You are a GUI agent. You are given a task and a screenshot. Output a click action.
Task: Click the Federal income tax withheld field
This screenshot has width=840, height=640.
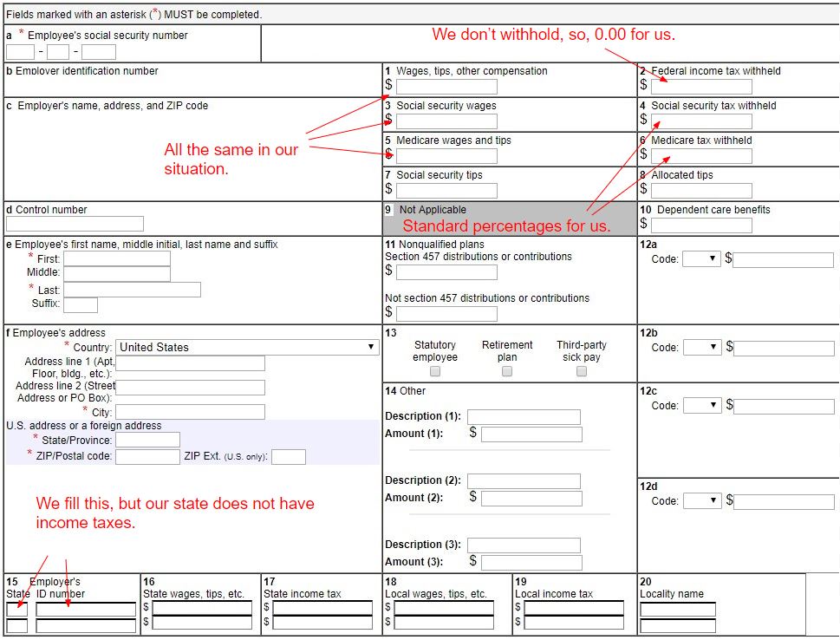tap(701, 87)
